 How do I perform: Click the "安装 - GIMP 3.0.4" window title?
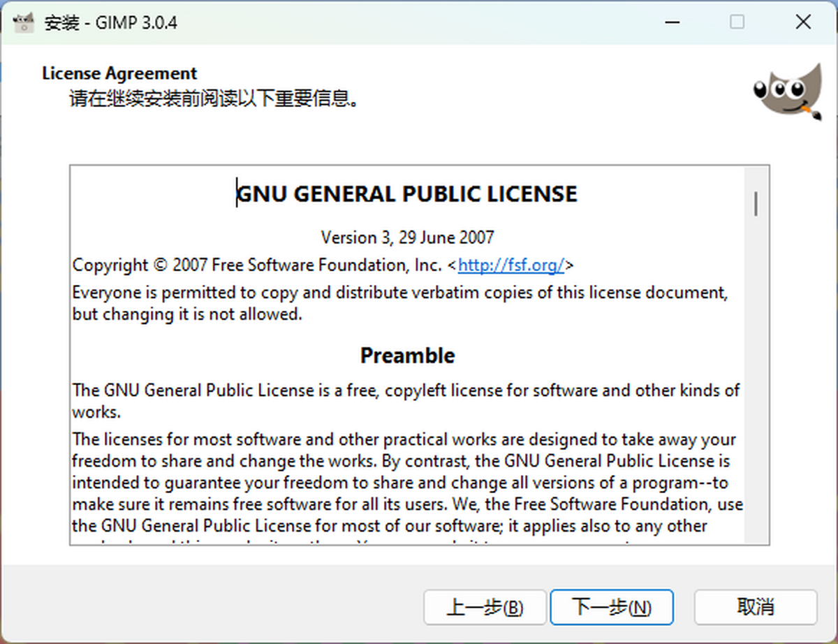(111, 22)
